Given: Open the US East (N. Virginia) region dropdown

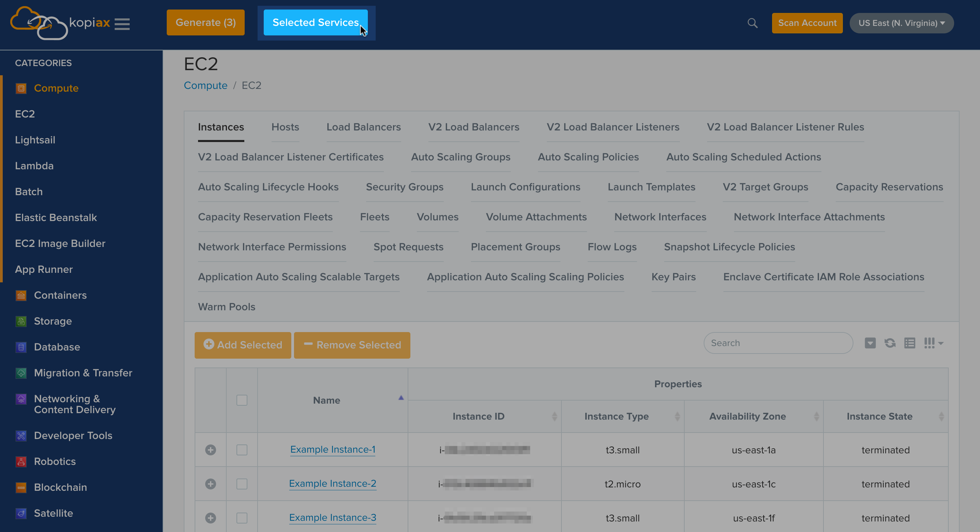Looking at the screenshot, I should coord(901,23).
